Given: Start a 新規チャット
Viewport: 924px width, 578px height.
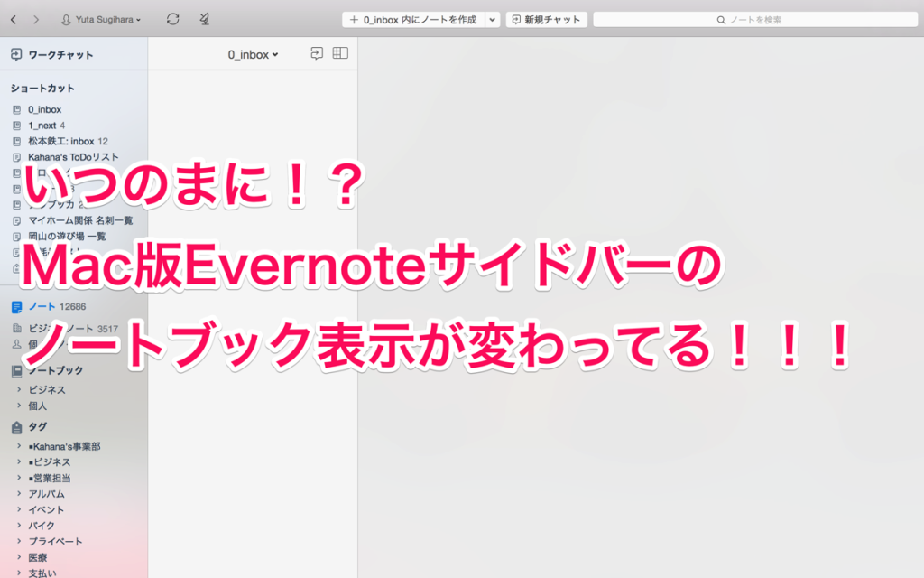Looking at the screenshot, I should click(546, 20).
